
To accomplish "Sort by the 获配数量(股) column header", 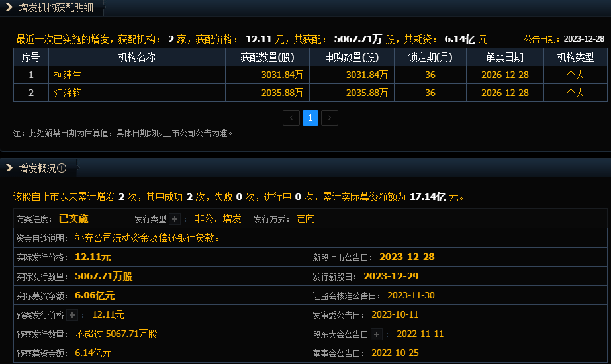I will [x=267, y=57].
